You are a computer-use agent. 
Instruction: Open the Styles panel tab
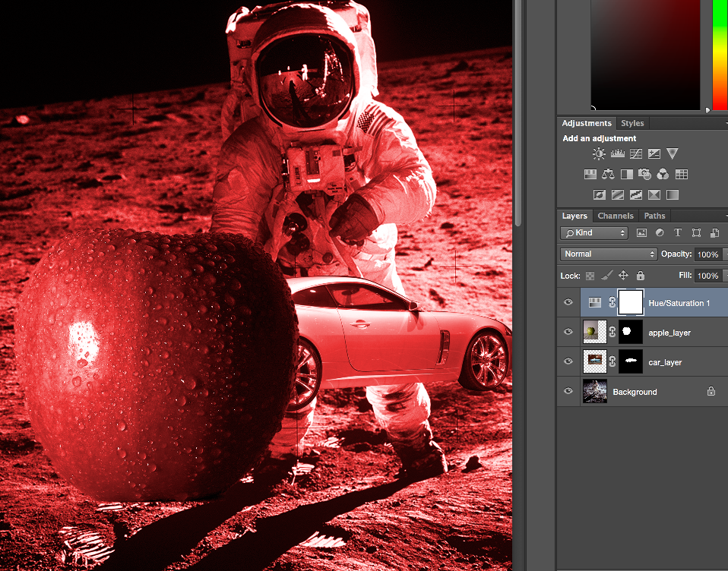(x=632, y=123)
